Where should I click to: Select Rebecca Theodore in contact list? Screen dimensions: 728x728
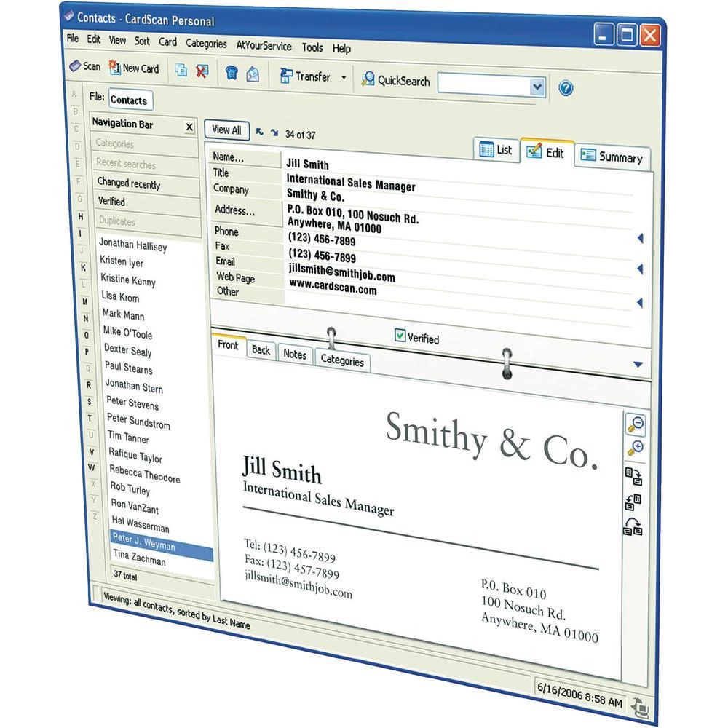click(x=144, y=474)
